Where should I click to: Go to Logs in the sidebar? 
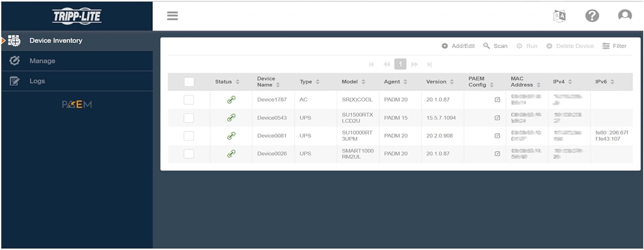click(37, 81)
